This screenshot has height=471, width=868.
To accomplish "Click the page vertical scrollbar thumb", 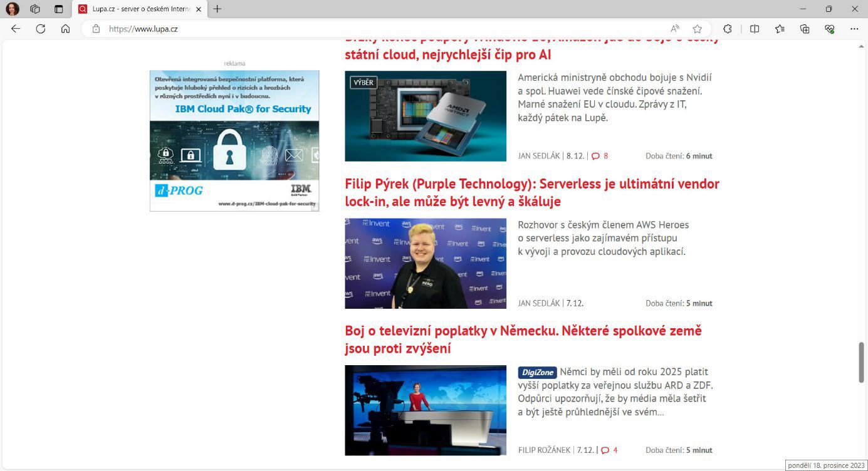I will pyautogui.click(x=862, y=362).
